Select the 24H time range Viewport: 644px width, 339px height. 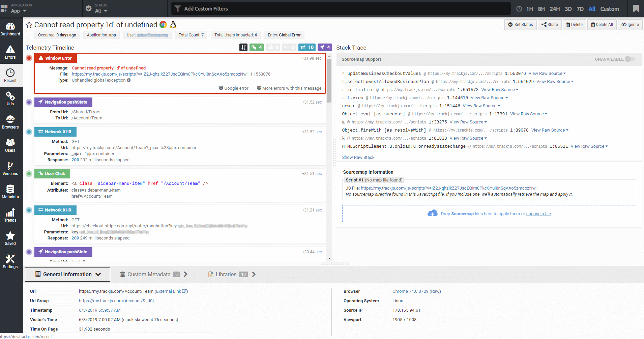pyautogui.click(x=555, y=9)
